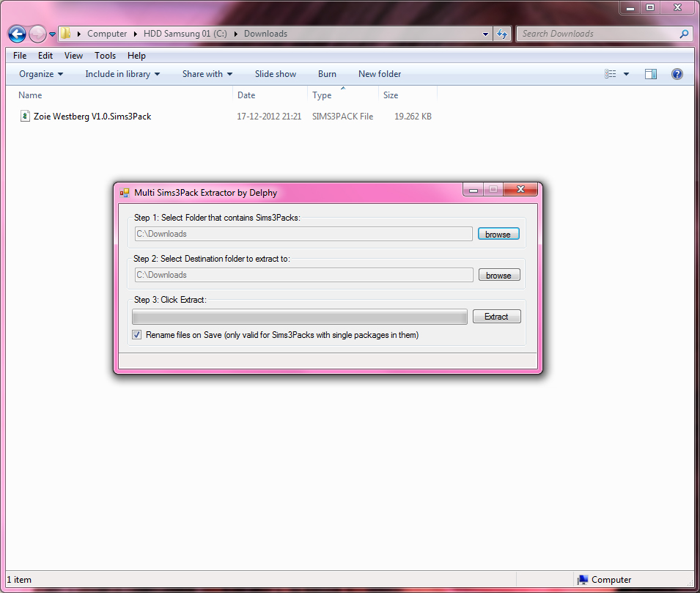Viewport: 700px width, 593px height.
Task: Open the Tools menu
Action: [x=105, y=56]
